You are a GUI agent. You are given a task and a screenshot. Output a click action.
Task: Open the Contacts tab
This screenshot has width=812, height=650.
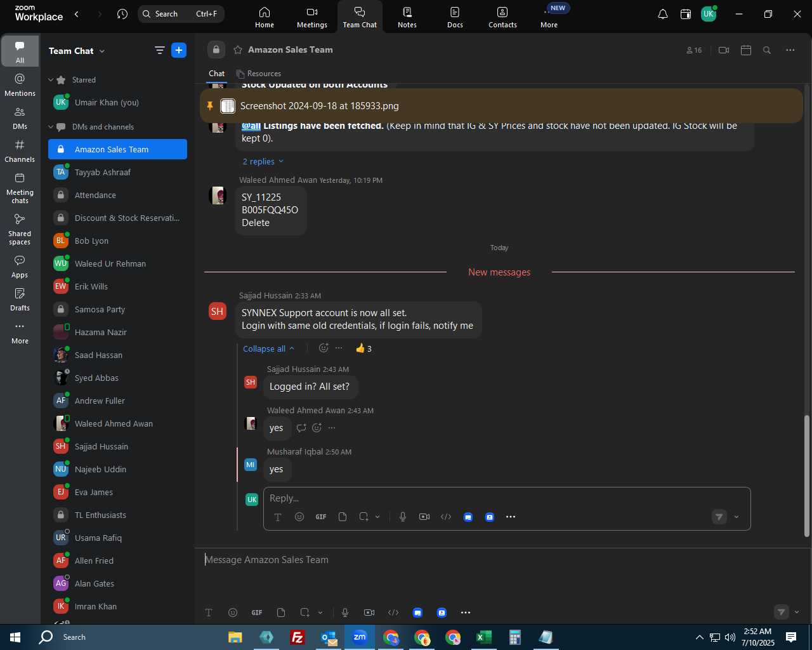tap(502, 17)
